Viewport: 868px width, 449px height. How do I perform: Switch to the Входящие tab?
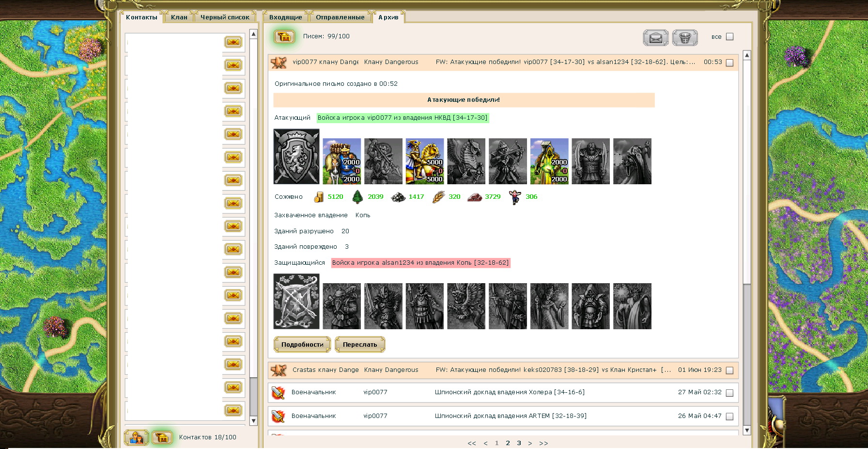(x=285, y=17)
